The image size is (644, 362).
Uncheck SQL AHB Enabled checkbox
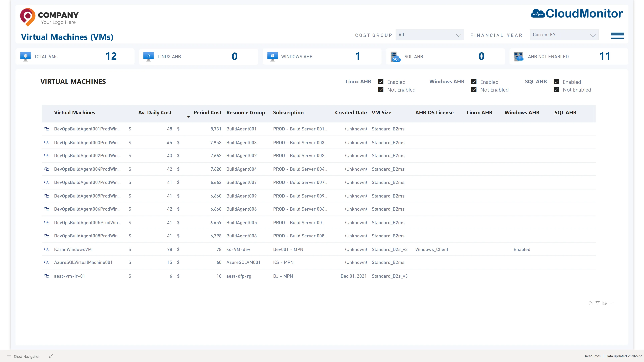pos(556,82)
